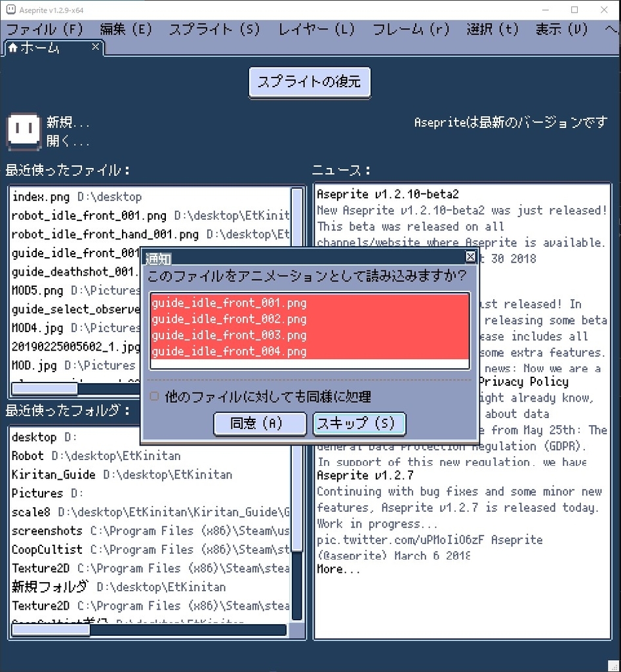Screen dimensions: 621x672
Task: Open the 編集 (E) menu
Action: 126,30
